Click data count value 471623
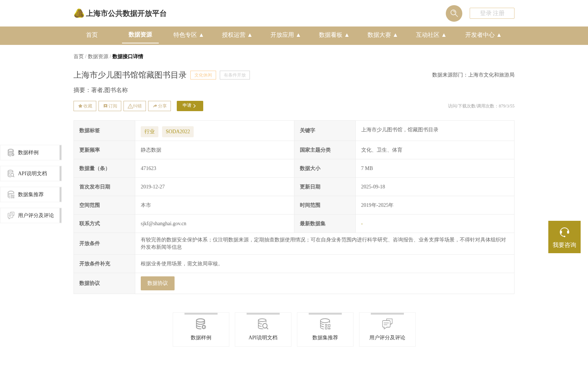 click(148, 169)
